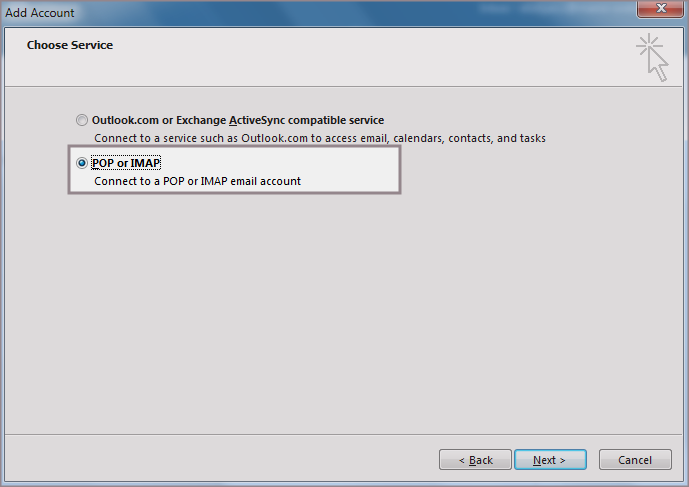Click the underlined N in Next
689x487 pixels.
pos(537,461)
